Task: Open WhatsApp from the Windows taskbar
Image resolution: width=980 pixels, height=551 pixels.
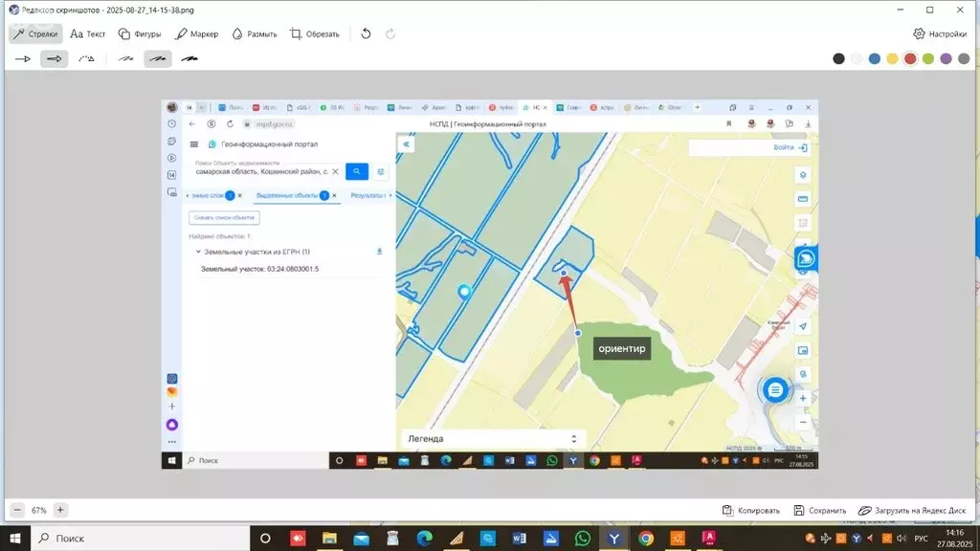Action: coord(582,539)
